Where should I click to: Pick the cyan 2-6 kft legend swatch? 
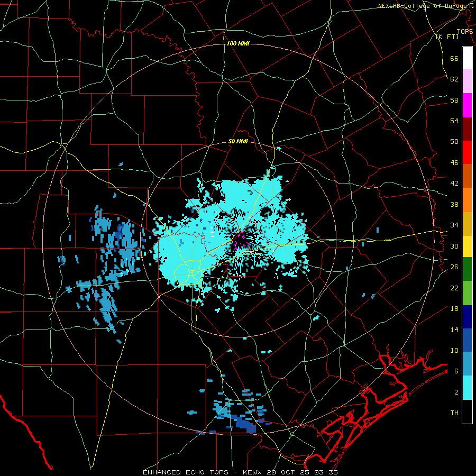[x=467, y=388]
